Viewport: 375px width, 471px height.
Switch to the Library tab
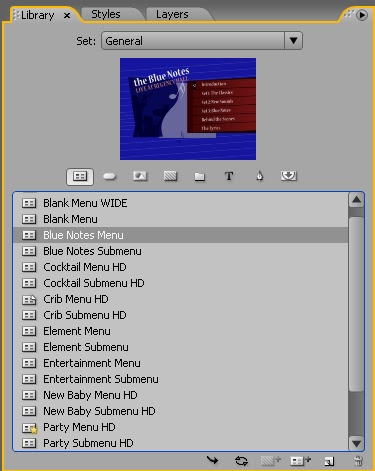coord(37,15)
